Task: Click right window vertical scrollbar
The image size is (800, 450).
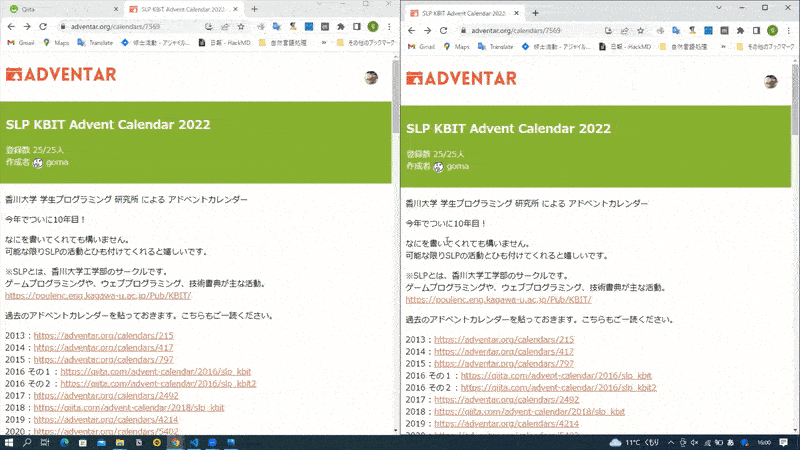Action: 795,101
